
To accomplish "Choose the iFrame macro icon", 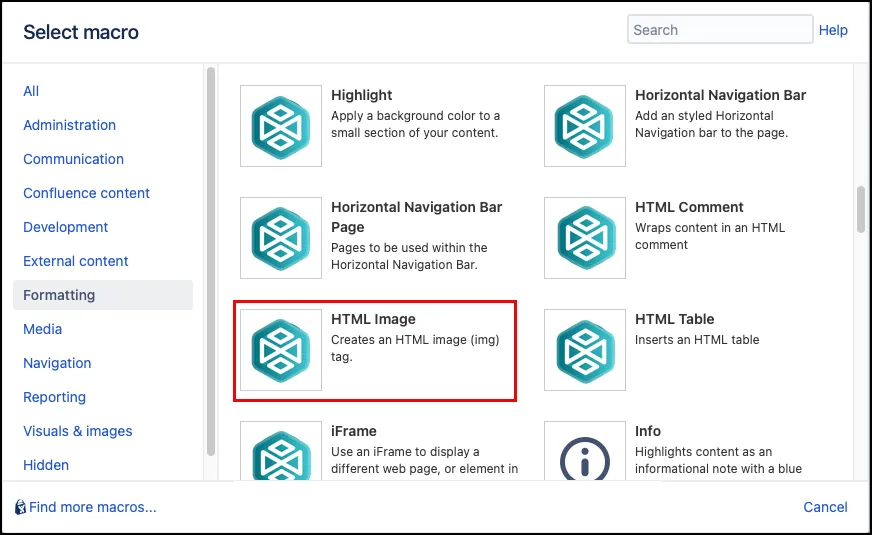I will pyautogui.click(x=281, y=451).
